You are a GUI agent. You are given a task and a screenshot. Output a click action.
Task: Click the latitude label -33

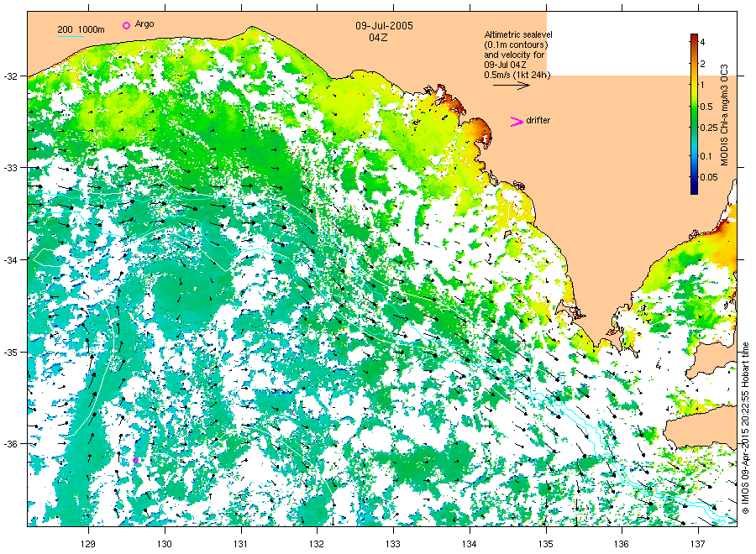pos(11,168)
